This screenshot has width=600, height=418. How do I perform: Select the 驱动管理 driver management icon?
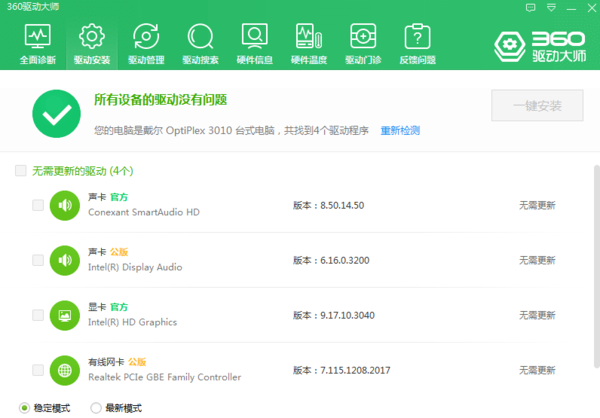pyautogui.click(x=145, y=43)
